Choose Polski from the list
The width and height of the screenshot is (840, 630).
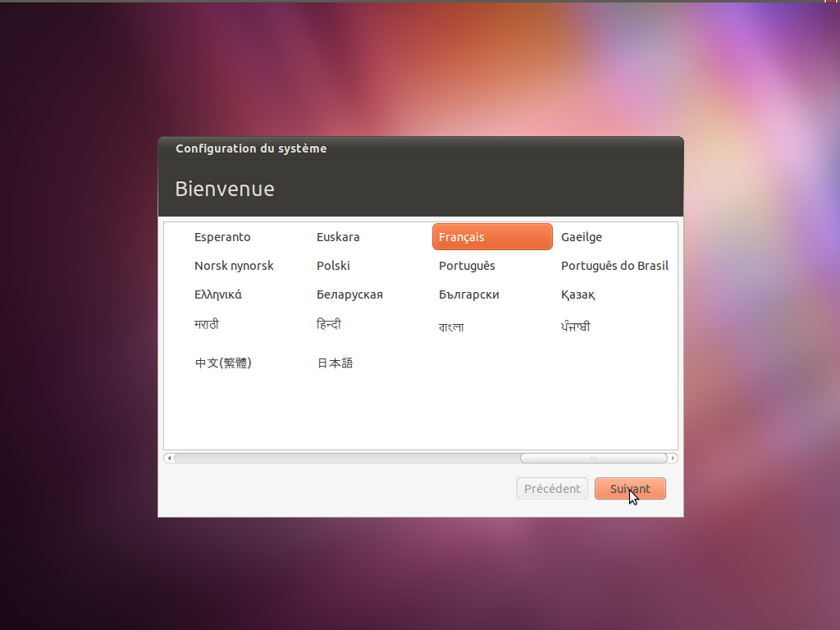point(333,266)
